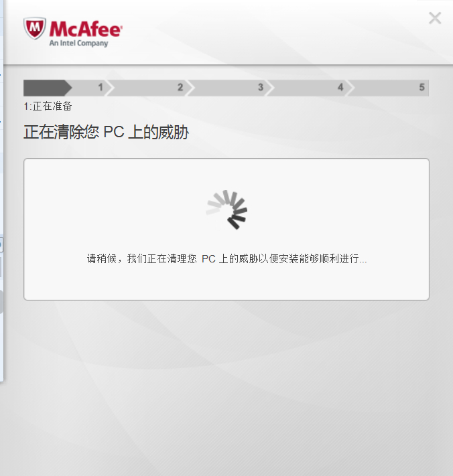Screen dimensions: 453x476
Task: Select the dark filled progress segment
Action: (x=48, y=88)
